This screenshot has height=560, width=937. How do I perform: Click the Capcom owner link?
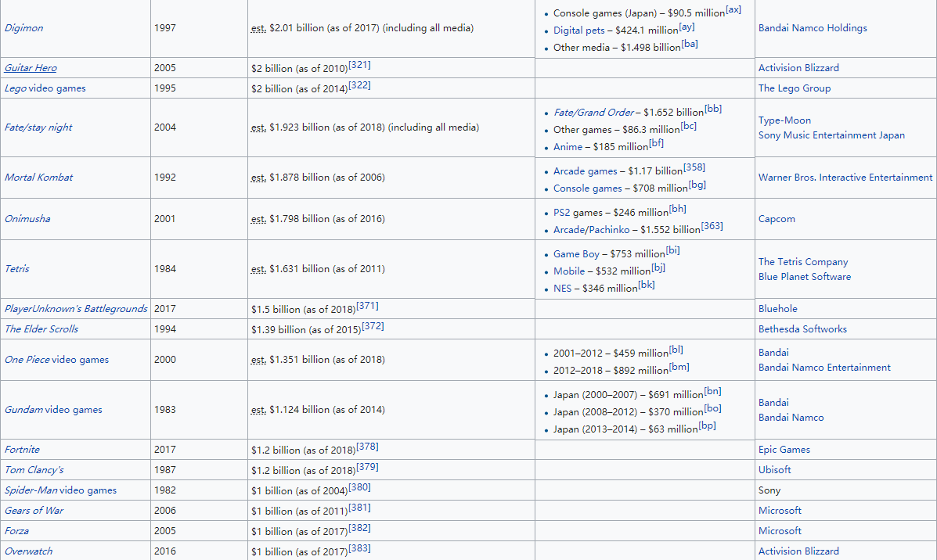click(777, 219)
